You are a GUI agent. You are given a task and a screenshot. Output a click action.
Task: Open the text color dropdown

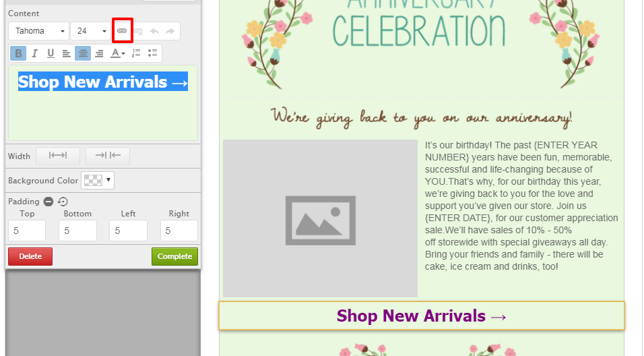tap(117, 53)
